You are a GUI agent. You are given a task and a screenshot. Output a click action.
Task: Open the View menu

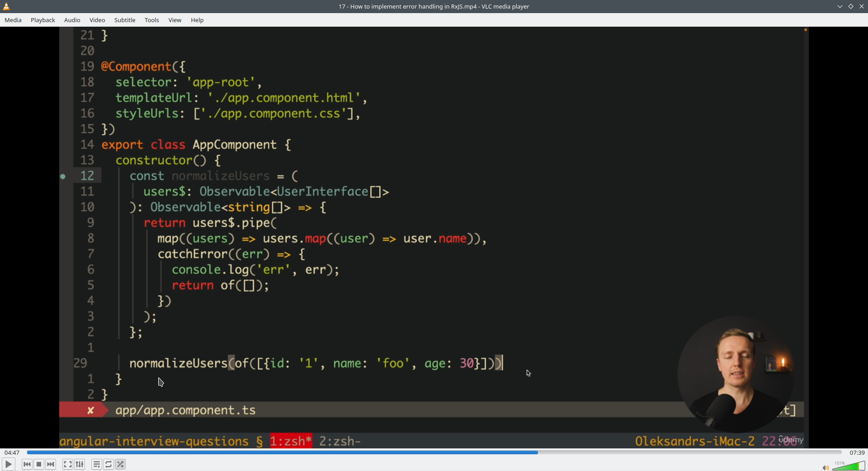pos(175,20)
